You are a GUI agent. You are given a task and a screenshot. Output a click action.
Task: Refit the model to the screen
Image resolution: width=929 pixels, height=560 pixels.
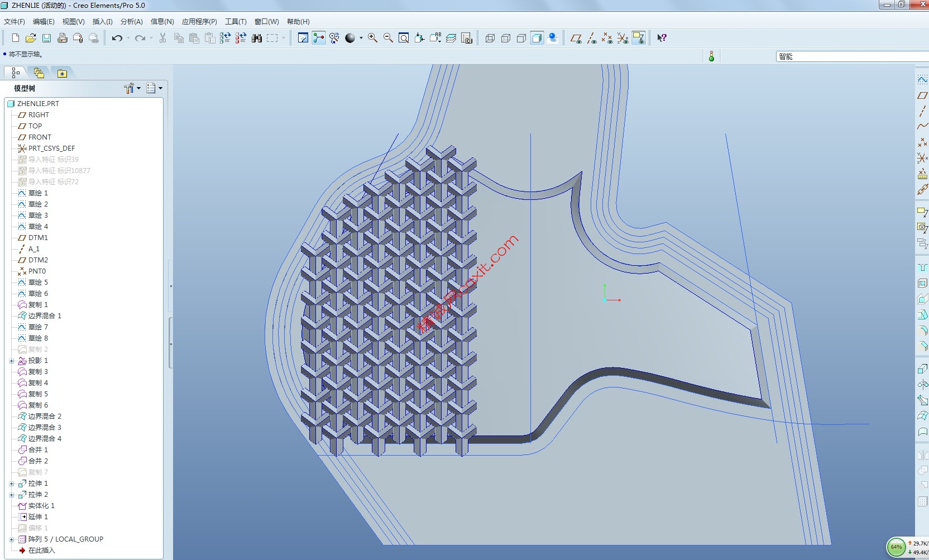tap(404, 38)
